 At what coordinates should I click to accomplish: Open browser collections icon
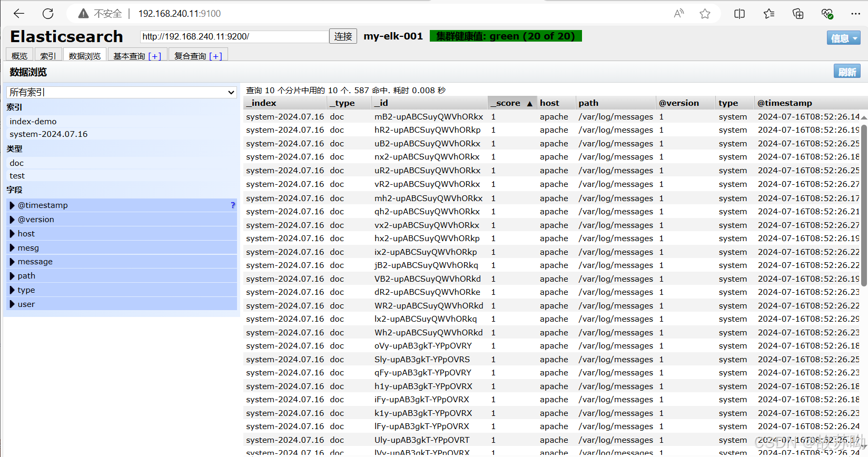tap(798, 14)
